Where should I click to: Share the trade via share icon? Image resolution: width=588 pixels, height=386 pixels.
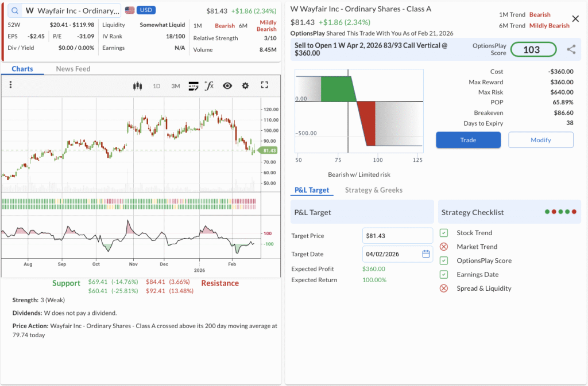click(571, 50)
